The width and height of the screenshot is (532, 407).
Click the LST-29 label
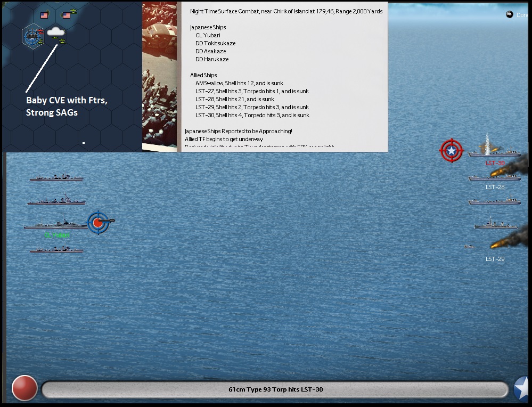(495, 259)
